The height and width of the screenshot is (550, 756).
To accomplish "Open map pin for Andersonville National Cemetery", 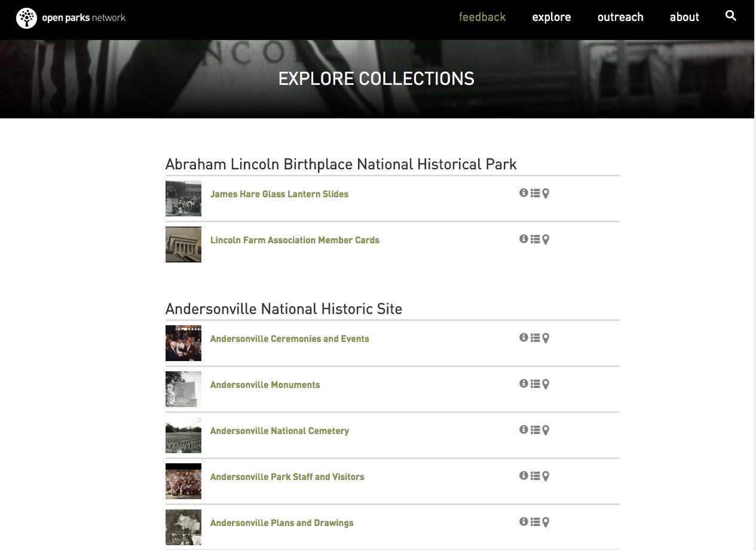I will pos(546,430).
